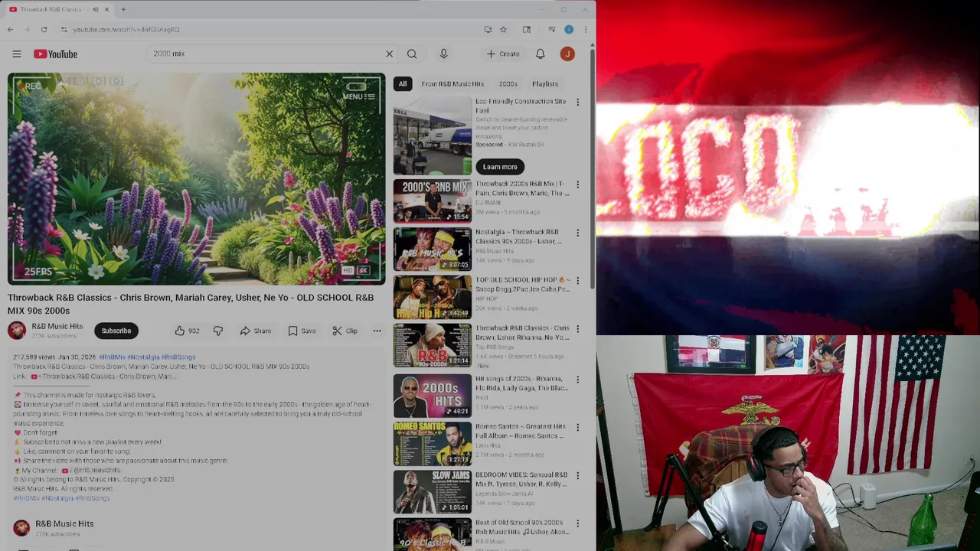
Task: Play 'Hit songs of 2000s' video
Action: coord(433,396)
